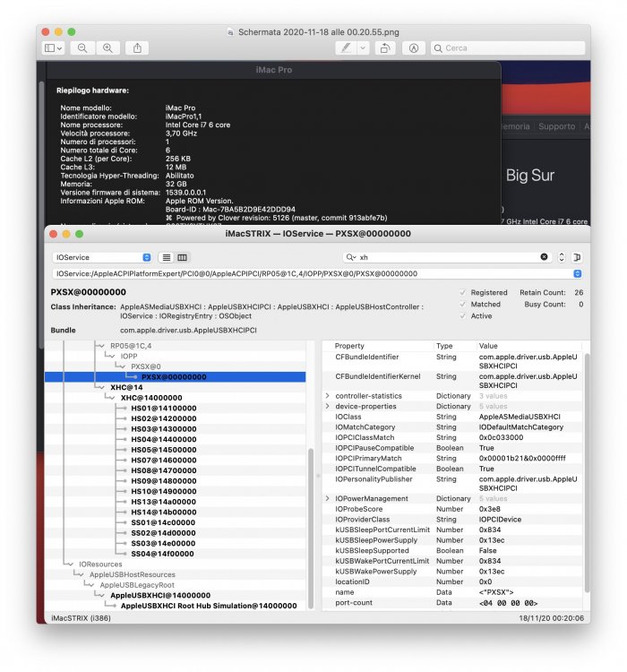The width and height of the screenshot is (627, 672).
Task: Collapse the AppleUSBHostResources node
Action: 81,574
